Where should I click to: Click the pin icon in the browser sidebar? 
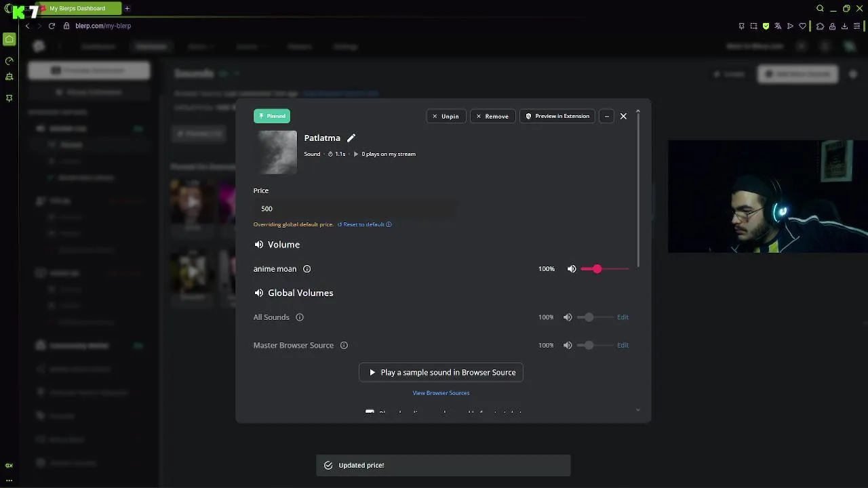pyautogui.click(x=9, y=98)
